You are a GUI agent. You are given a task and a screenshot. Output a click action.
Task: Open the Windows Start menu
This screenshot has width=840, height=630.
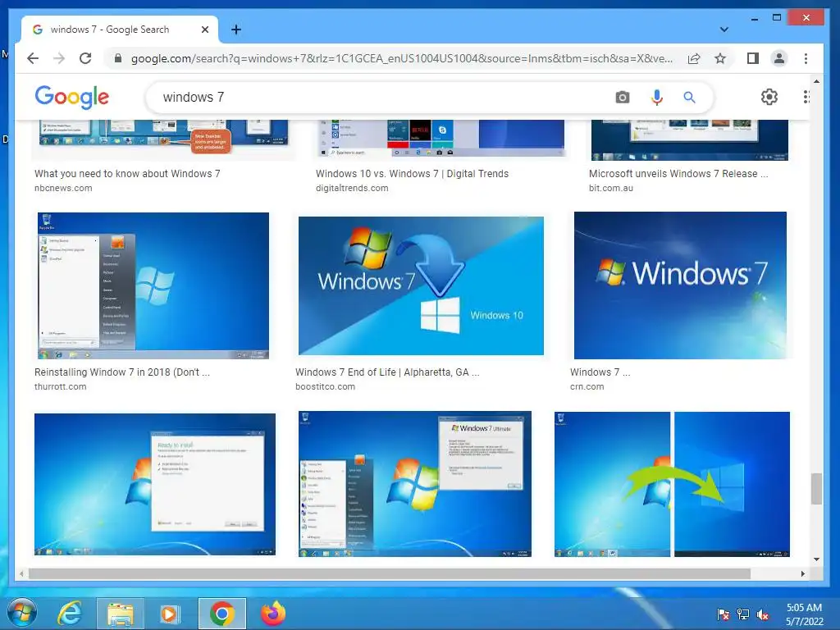(x=22, y=614)
